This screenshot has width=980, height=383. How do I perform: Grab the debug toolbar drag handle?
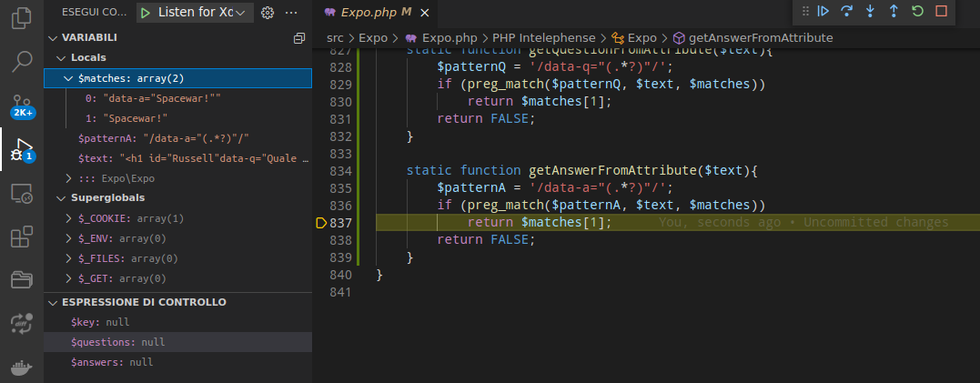pyautogui.click(x=805, y=11)
